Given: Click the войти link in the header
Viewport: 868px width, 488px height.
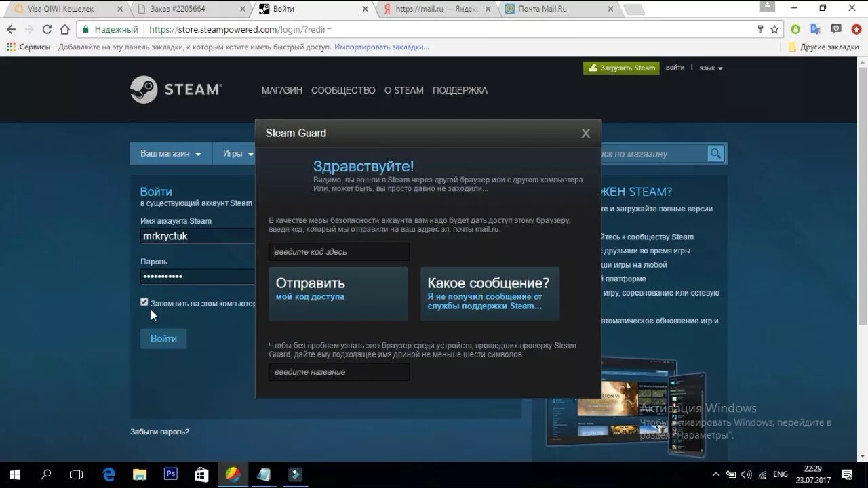Looking at the screenshot, I should coord(675,68).
